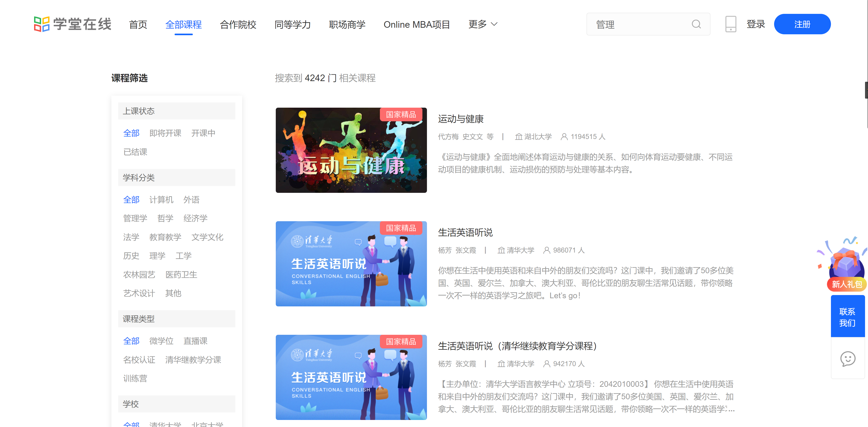Click the 登录 link

pyautogui.click(x=755, y=24)
